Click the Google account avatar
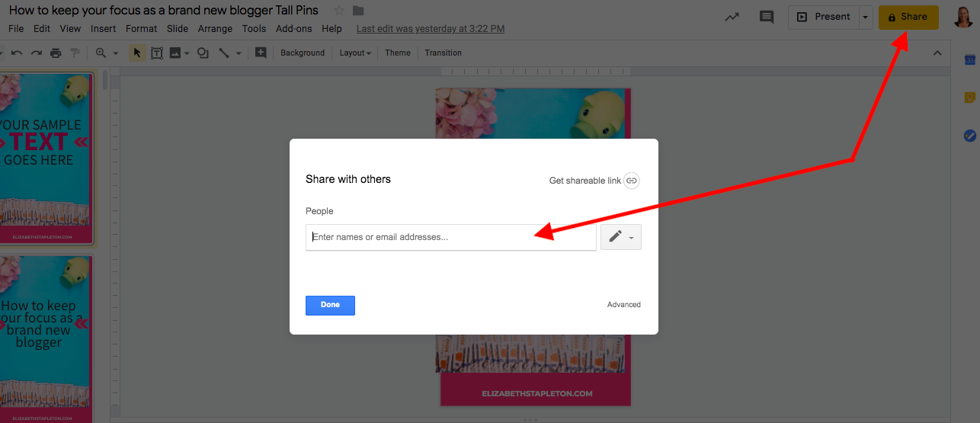This screenshot has height=423, width=980. pos(963,17)
